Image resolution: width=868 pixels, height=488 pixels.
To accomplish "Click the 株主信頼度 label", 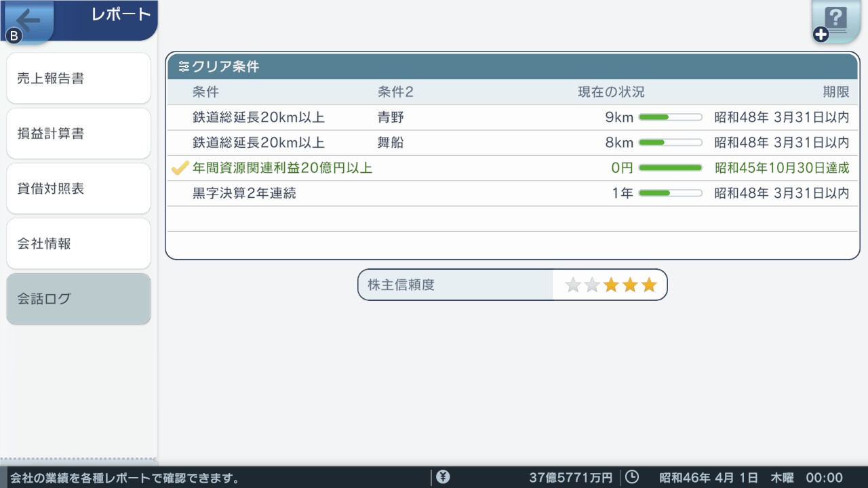I will point(401,285).
